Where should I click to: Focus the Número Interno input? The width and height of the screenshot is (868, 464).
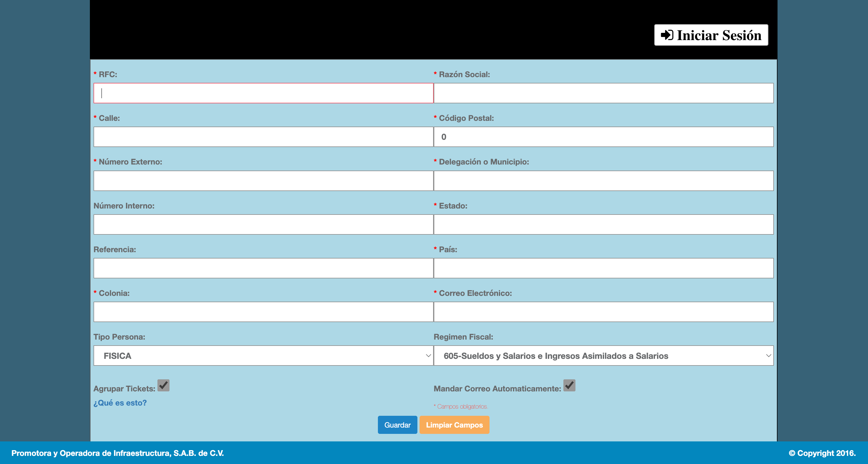tap(263, 224)
